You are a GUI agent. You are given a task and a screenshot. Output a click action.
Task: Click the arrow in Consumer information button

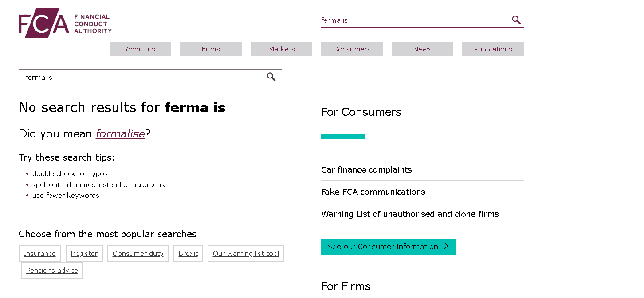(x=446, y=247)
